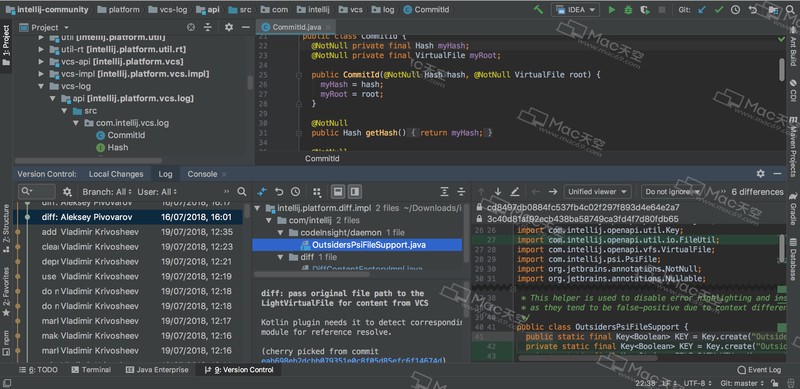Image resolution: width=800 pixels, height=389 pixels.
Task: Open the User: All filter
Action: tap(157, 192)
